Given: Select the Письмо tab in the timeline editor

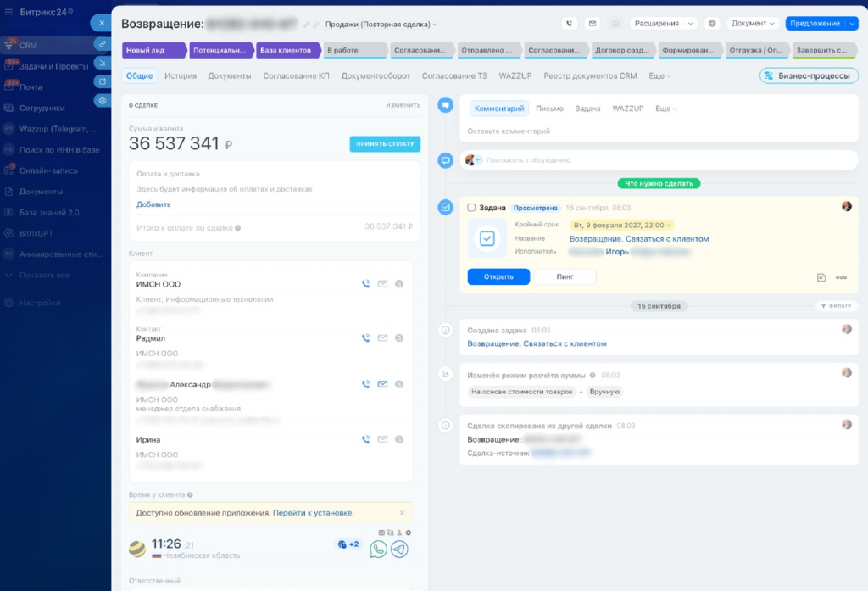Looking at the screenshot, I should point(549,109).
